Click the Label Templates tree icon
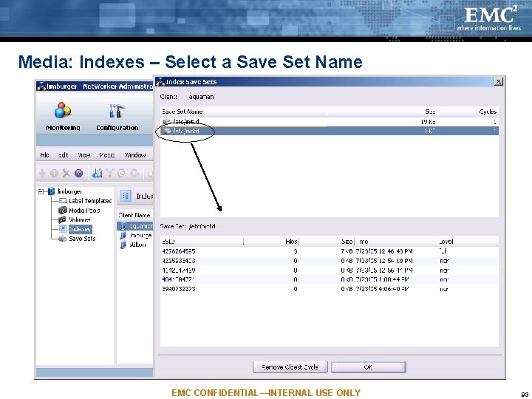This screenshot has height=399, width=532. point(63,201)
